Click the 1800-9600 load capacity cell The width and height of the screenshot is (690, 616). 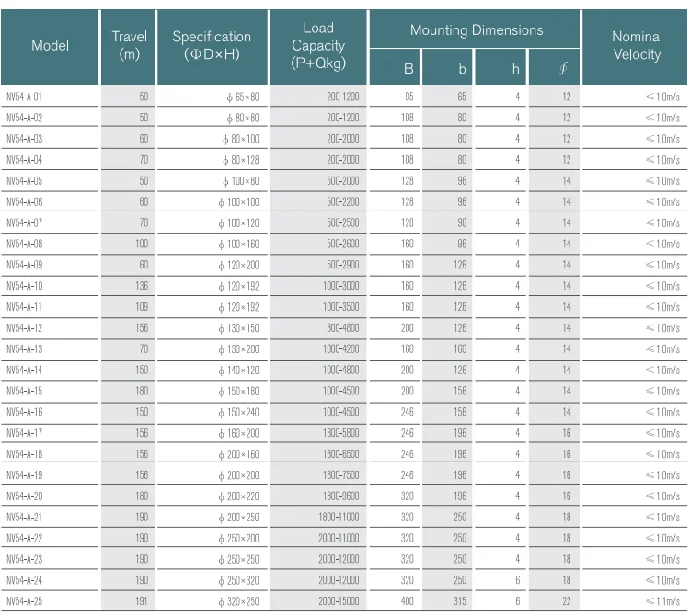click(340, 496)
